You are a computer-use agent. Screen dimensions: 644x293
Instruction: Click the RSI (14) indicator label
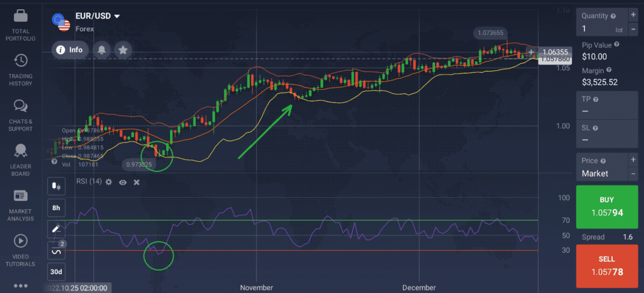89,182
